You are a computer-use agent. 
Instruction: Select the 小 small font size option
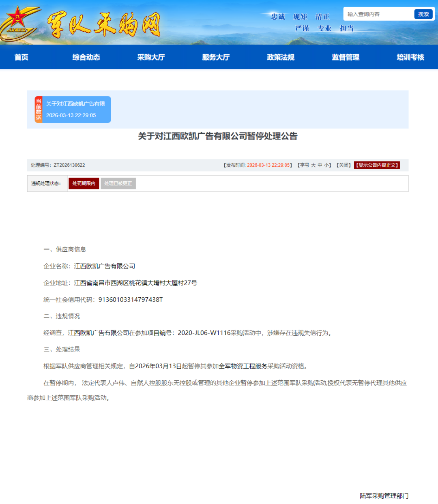pyautogui.click(x=326, y=165)
